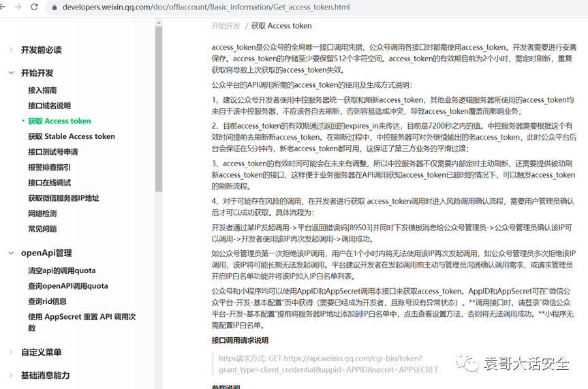Expand the 自定义菜单 section

[x=11, y=352]
